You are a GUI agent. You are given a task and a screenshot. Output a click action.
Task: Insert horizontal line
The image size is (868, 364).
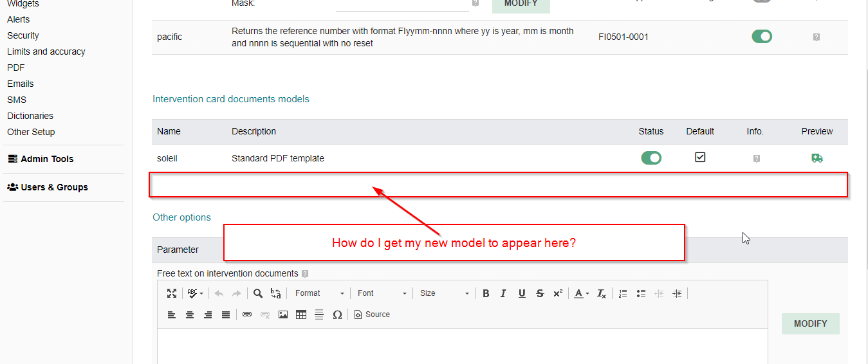319,314
